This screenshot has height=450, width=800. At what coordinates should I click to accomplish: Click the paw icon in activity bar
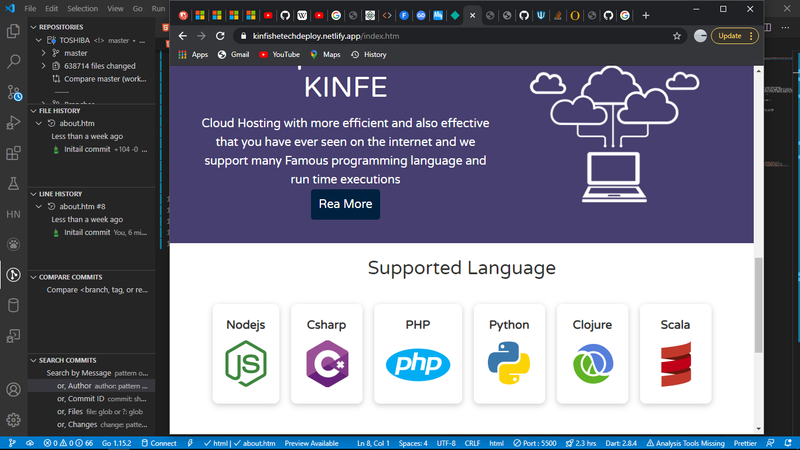tap(13, 244)
